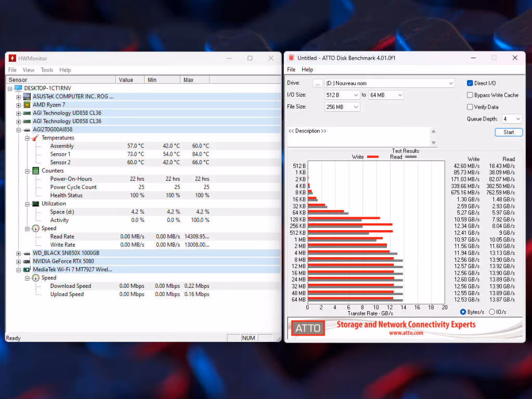Click the AGI2T0G00AI858 Speed gauge icon
Screen dimensions: 532x399
click(x=36, y=229)
